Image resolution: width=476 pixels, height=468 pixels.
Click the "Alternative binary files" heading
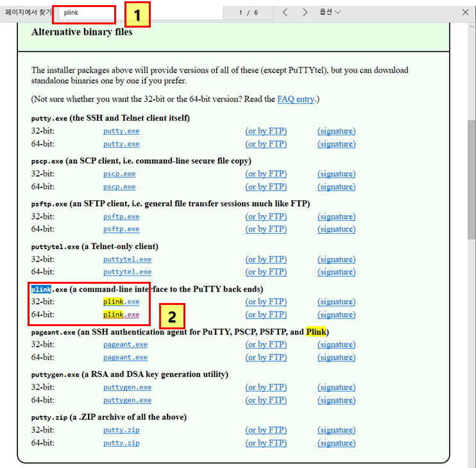81,32
